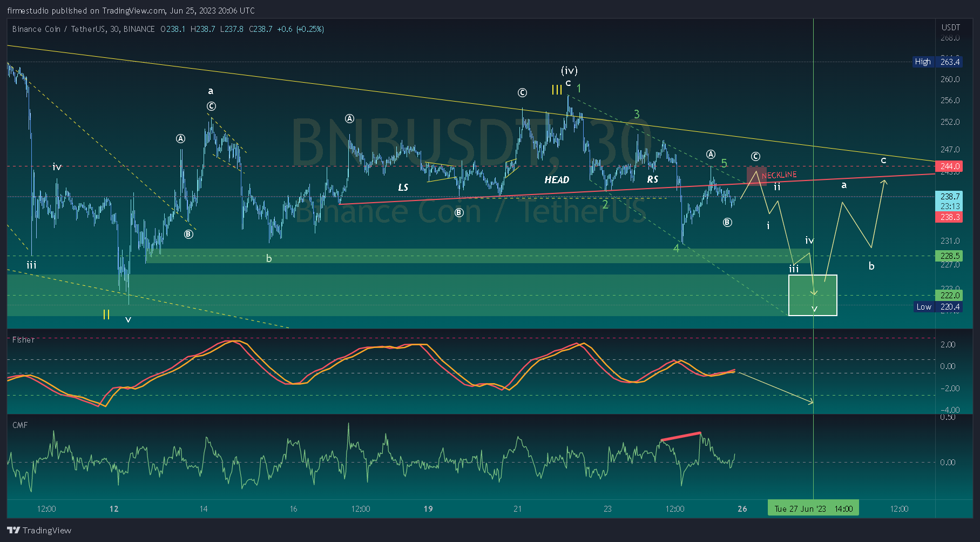
Task: Click the open value O238.1 in the legend
Action: [x=173, y=29]
